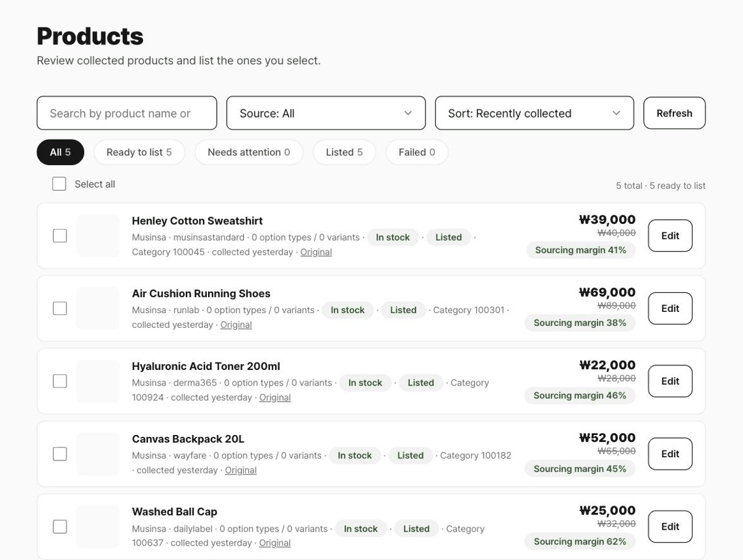This screenshot has width=743, height=560.
Task: Click the Sourcing margin 62% badge
Action: coord(580,541)
